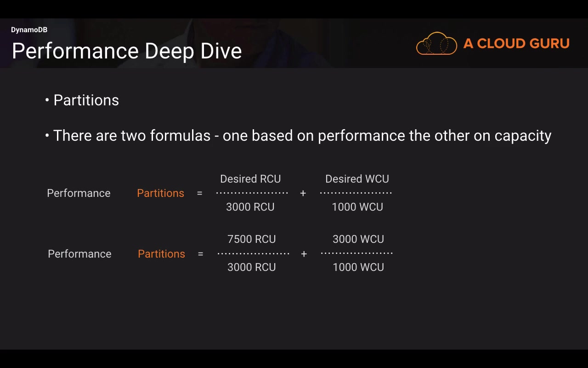Click "Performance" label in the second formula row
Image resolution: width=588 pixels, height=368 pixels.
[79, 254]
